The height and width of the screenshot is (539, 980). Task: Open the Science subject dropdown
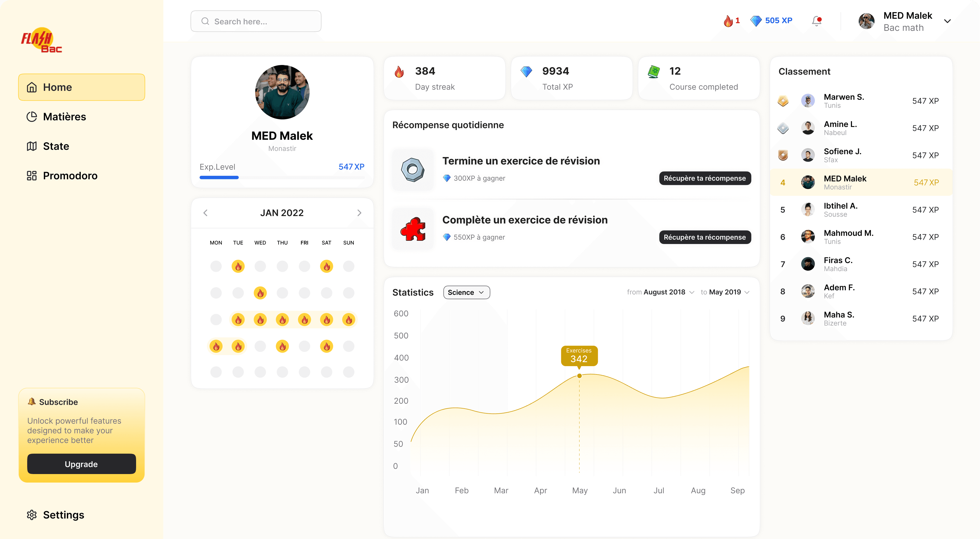[x=467, y=292]
